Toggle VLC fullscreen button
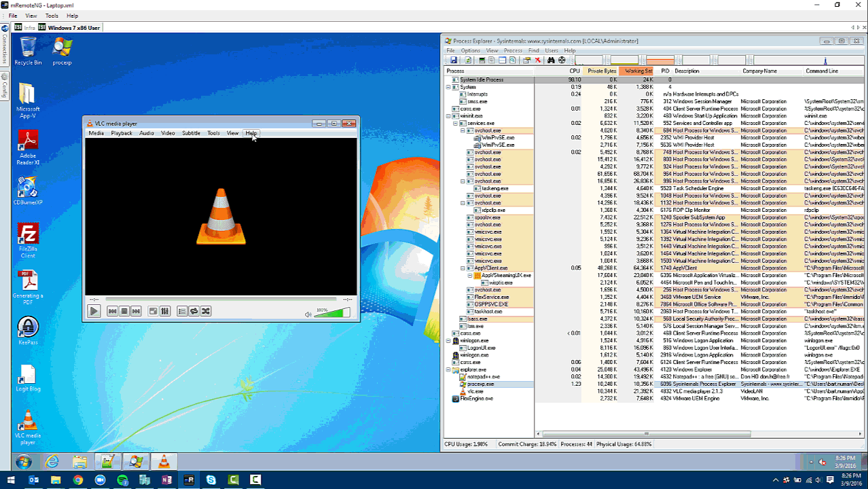This screenshot has height=489, width=868. (x=153, y=311)
